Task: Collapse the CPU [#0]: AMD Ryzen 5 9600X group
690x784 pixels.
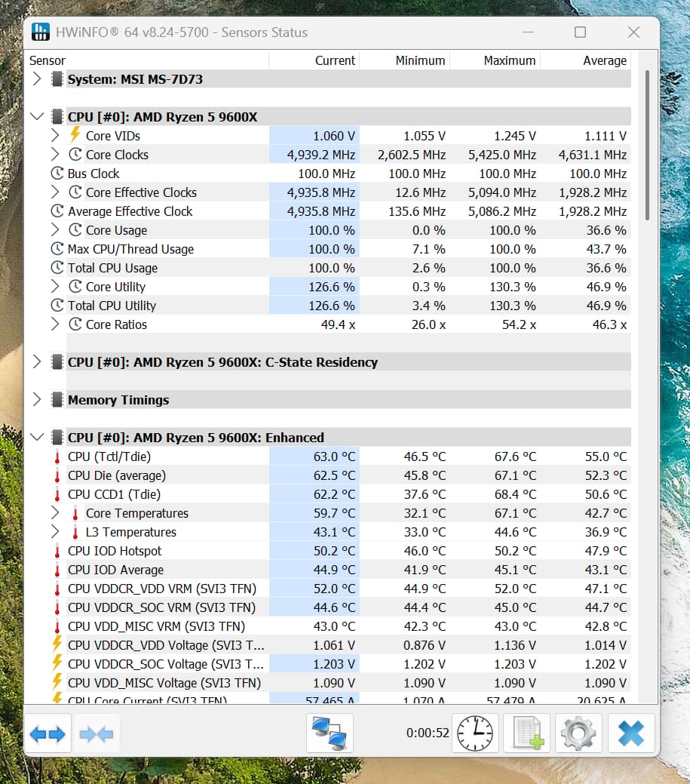Action: coord(36,116)
